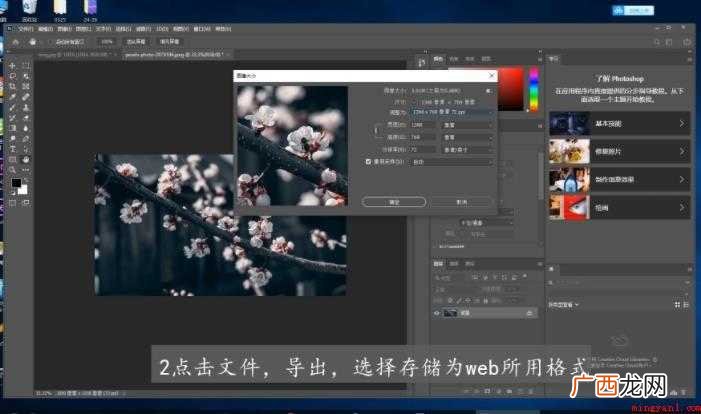The height and width of the screenshot is (414, 701).
Task: Open the view by type dropdown in Libraries
Action: (563, 305)
